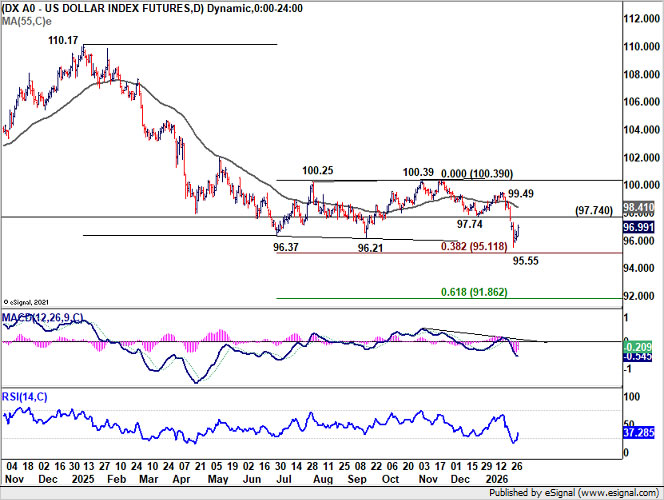664x500 pixels.
Task: Click the 97.74 low annotation
Action: tap(469, 224)
